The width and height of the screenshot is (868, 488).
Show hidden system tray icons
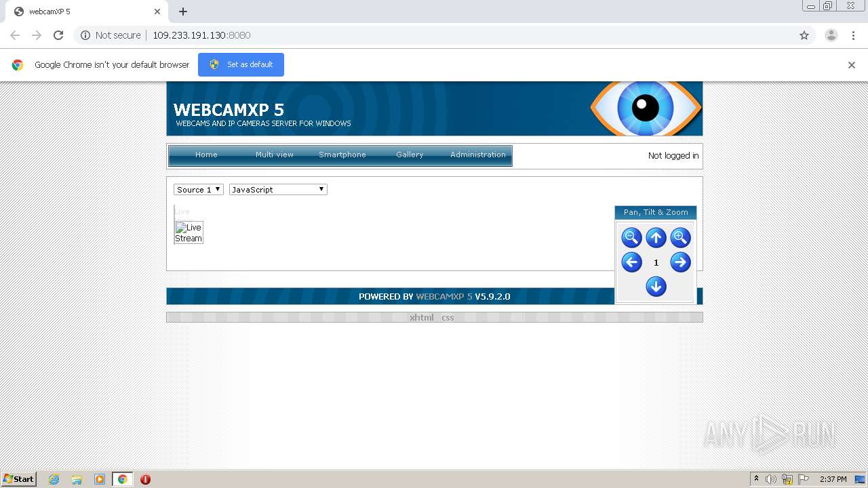pos(756,479)
